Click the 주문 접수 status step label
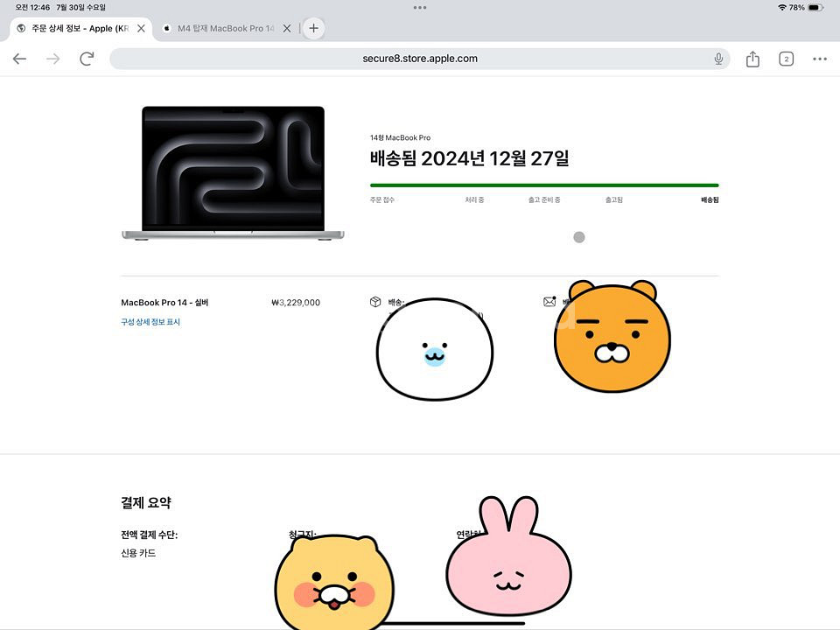Image resolution: width=840 pixels, height=630 pixels. click(382, 199)
